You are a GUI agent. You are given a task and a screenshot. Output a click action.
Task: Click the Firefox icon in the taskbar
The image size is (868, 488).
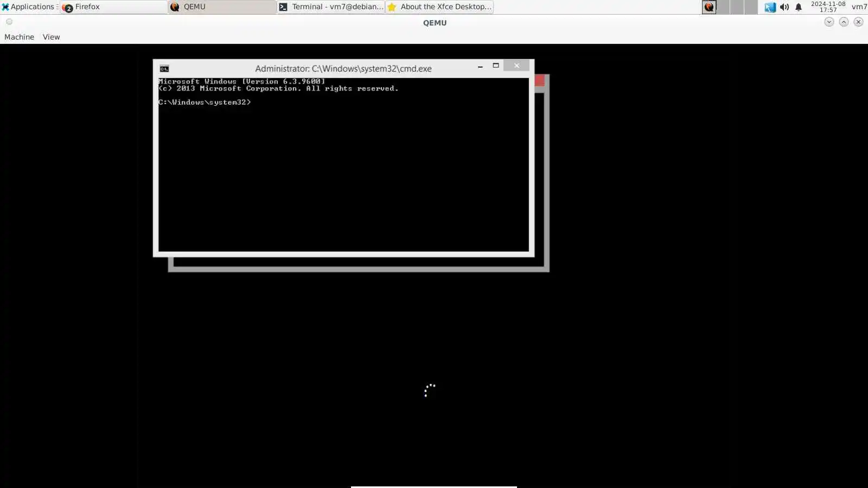(x=67, y=7)
